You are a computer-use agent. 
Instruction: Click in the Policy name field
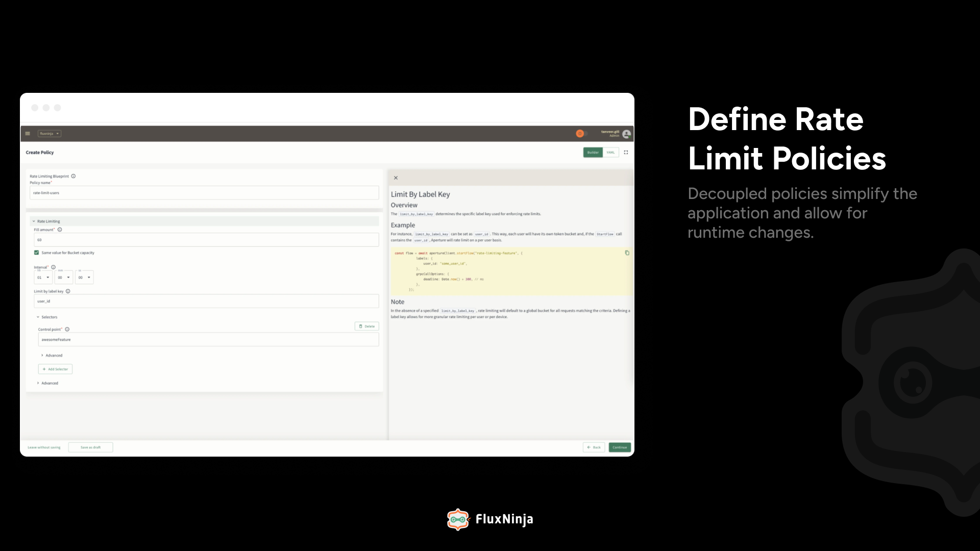point(204,193)
